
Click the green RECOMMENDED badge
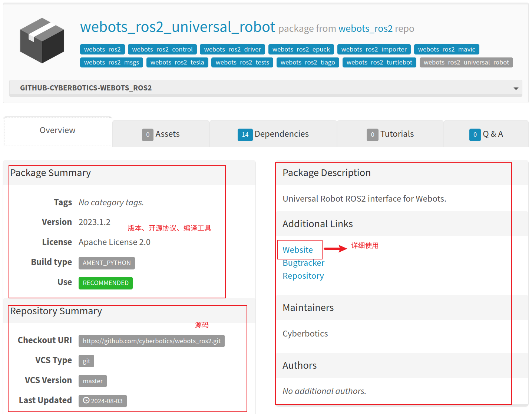[x=106, y=283]
